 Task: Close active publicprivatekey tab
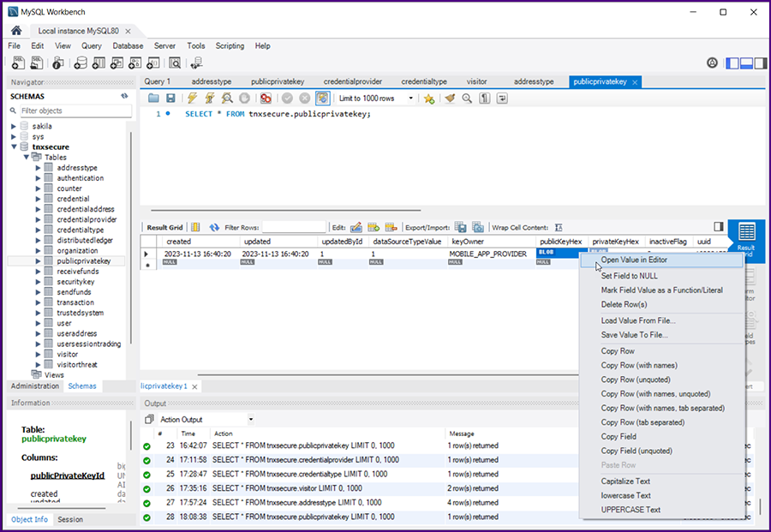[635, 82]
